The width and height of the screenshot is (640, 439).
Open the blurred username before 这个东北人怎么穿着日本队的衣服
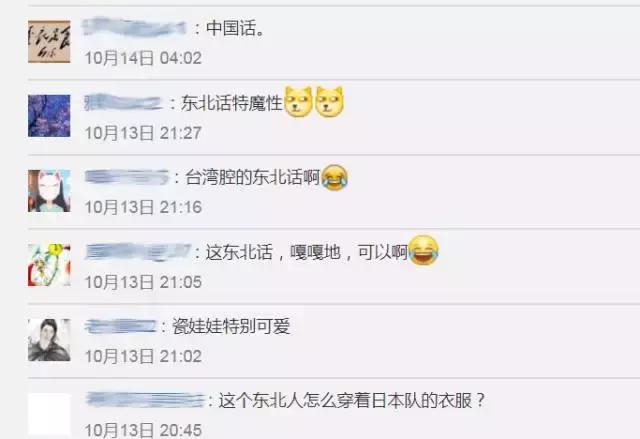tap(145, 400)
